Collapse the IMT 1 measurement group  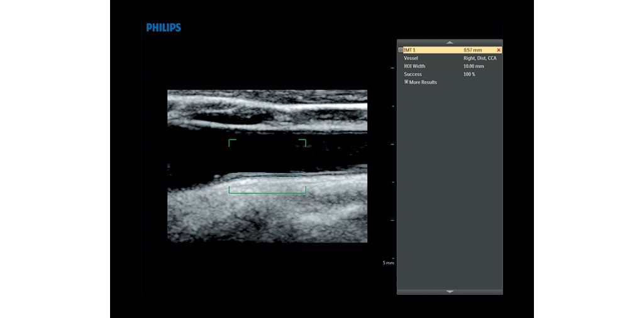[401, 50]
